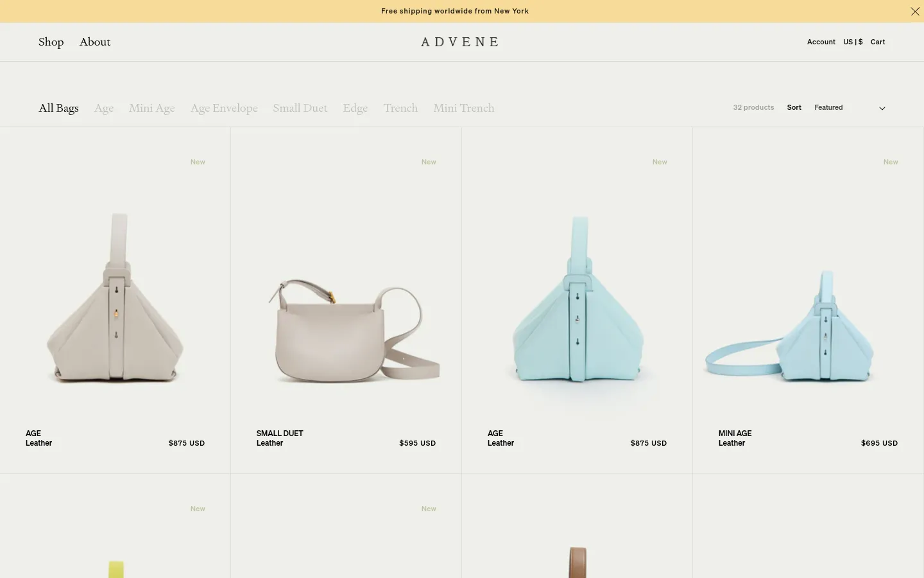Click the $595 USD price
924x578 pixels.
click(x=417, y=443)
